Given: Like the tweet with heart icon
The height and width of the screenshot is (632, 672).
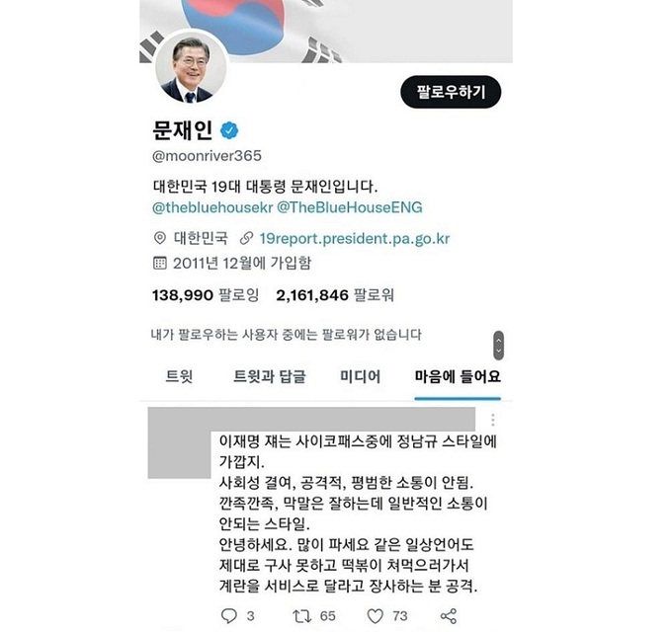Looking at the screenshot, I should point(375,616).
